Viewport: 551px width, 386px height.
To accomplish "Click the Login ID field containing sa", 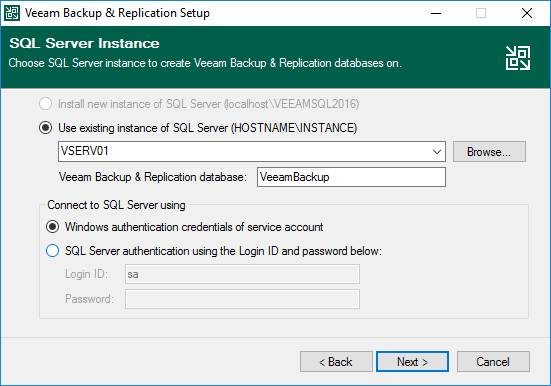I will click(x=242, y=274).
